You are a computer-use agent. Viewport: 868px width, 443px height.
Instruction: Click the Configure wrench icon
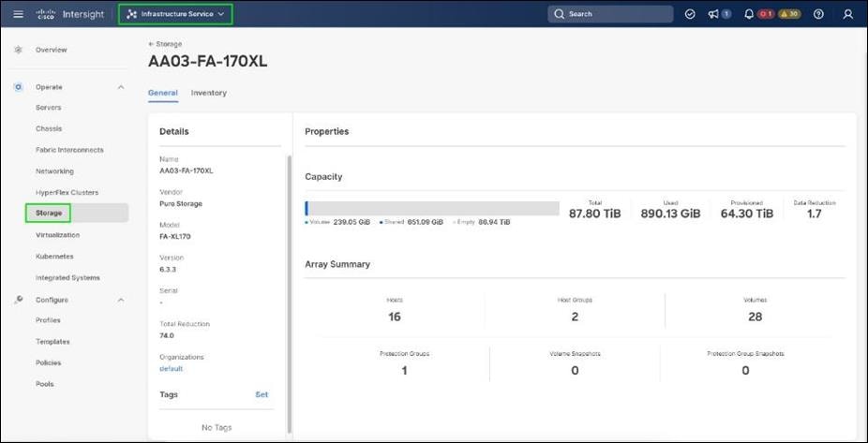pyautogui.click(x=18, y=300)
